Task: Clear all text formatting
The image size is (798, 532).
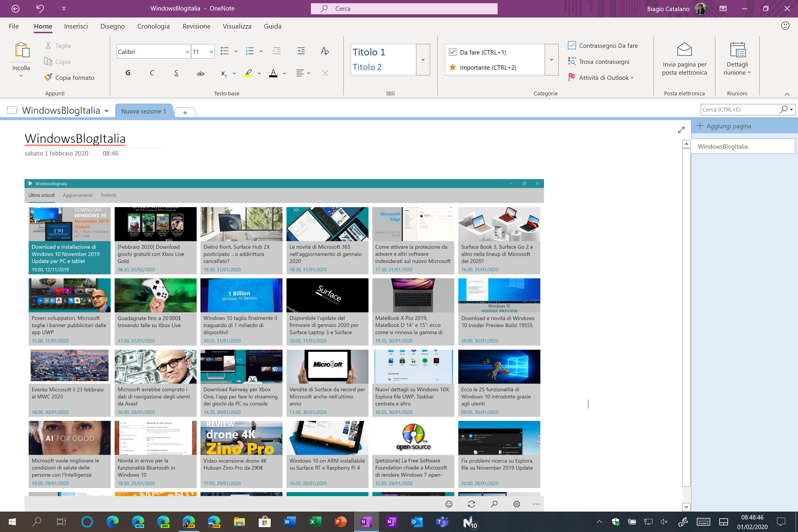Action: [x=325, y=51]
